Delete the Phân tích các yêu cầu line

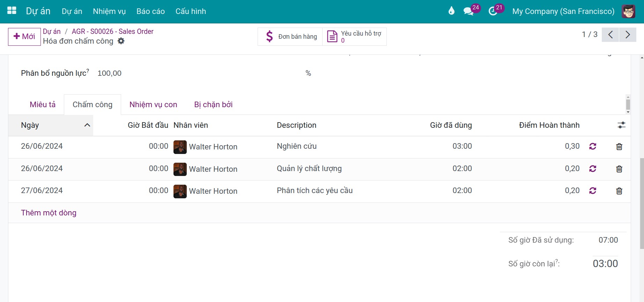click(x=619, y=191)
